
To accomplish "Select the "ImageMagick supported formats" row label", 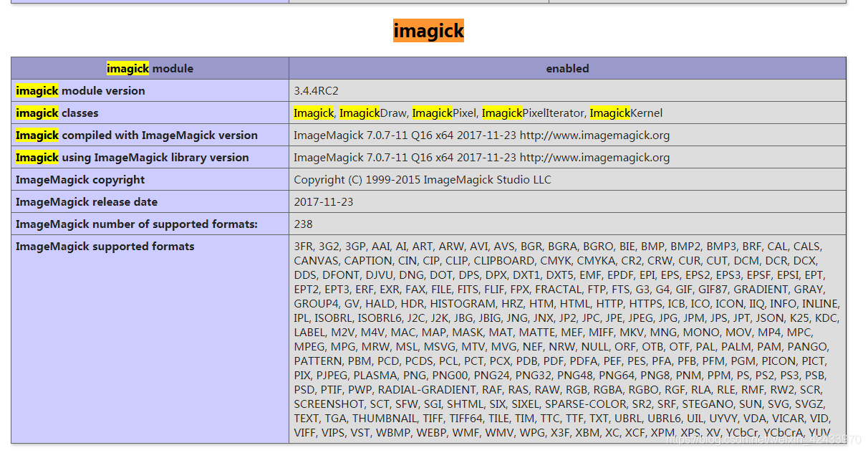I will point(105,247).
